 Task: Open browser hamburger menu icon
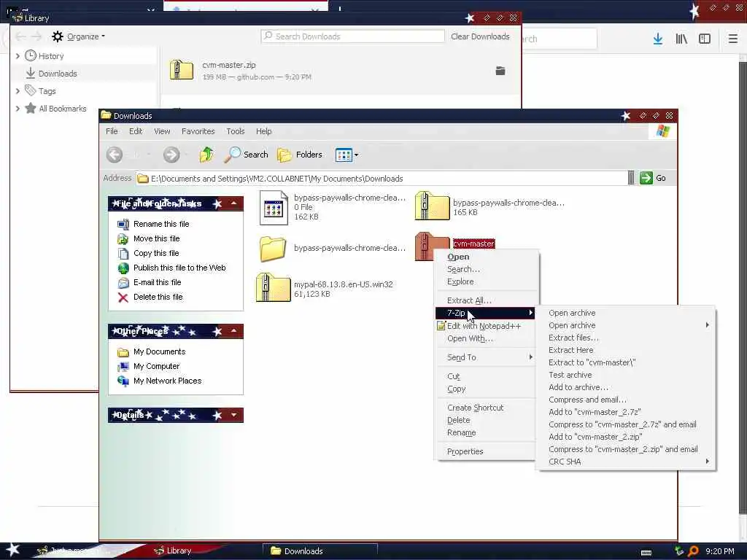point(732,39)
